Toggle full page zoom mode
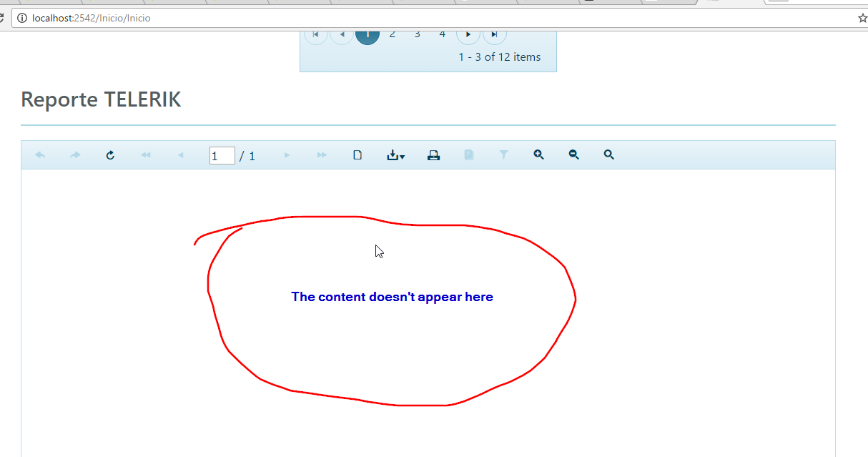The image size is (868, 457). coord(608,155)
